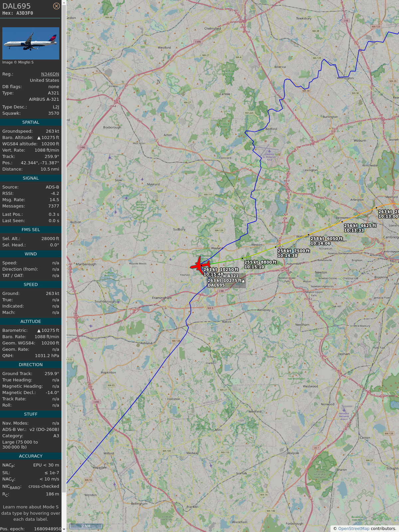Image resolution: width=399 pixels, height=532 pixels.
Task: Click the Squawk 3570 data row
Action: coord(31,113)
